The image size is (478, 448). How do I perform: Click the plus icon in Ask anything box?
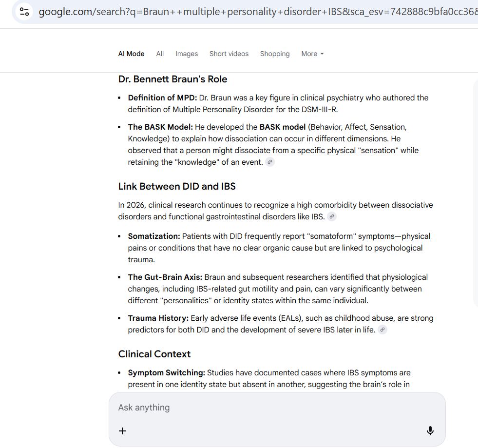(122, 431)
